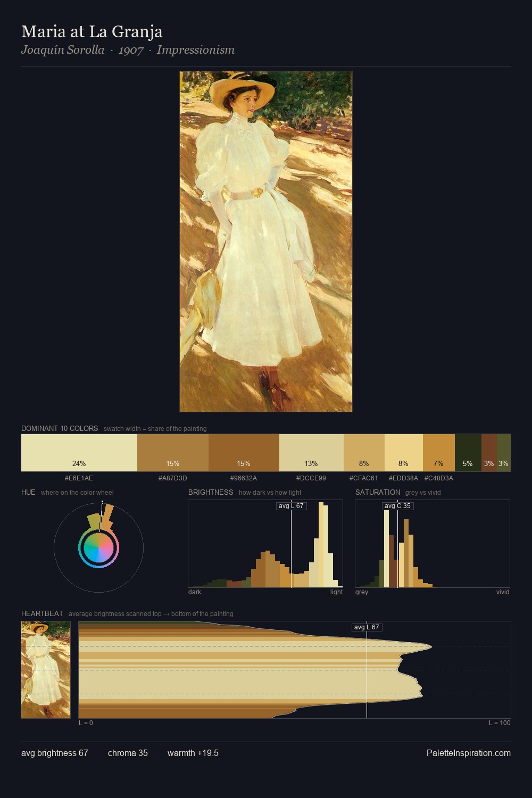This screenshot has width=532, height=798.
Task: Click the chroma 35 footer text
Action: [x=128, y=753]
